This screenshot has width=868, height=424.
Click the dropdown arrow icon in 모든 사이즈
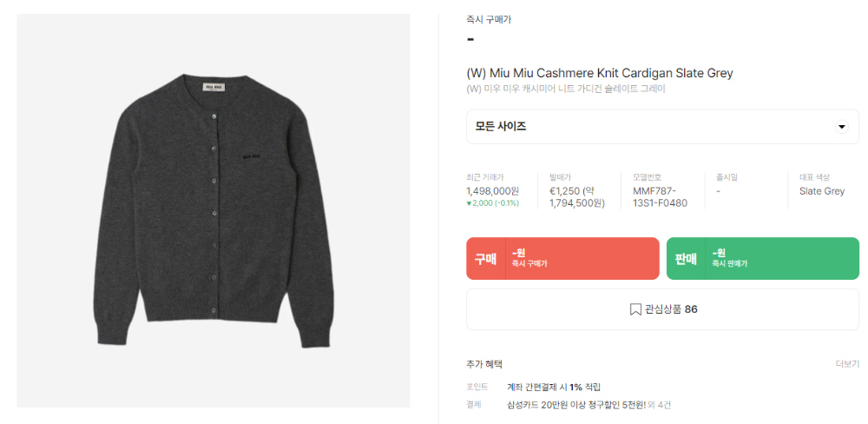(x=841, y=127)
